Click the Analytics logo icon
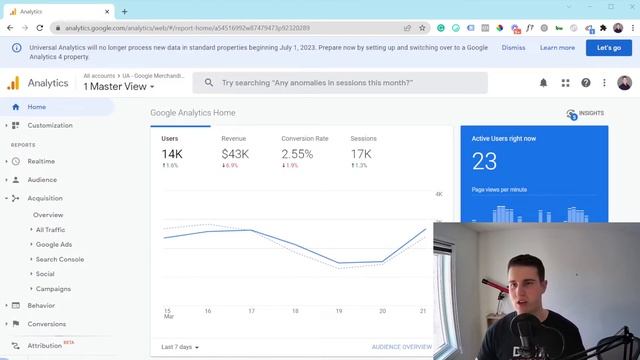This screenshot has height=360, width=640. click(13, 83)
